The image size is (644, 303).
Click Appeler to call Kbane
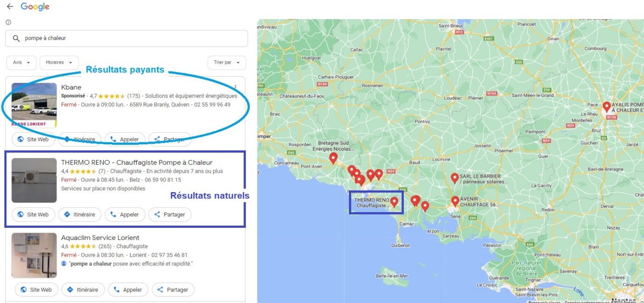[x=125, y=139]
